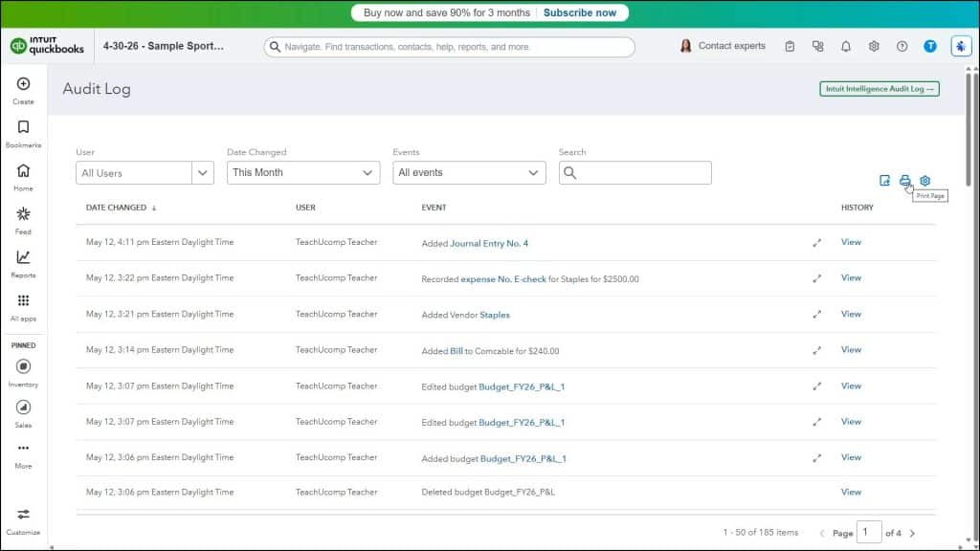Expand the Comcable bill row
This screenshot has height=551, width=980.
click(817, 350)
